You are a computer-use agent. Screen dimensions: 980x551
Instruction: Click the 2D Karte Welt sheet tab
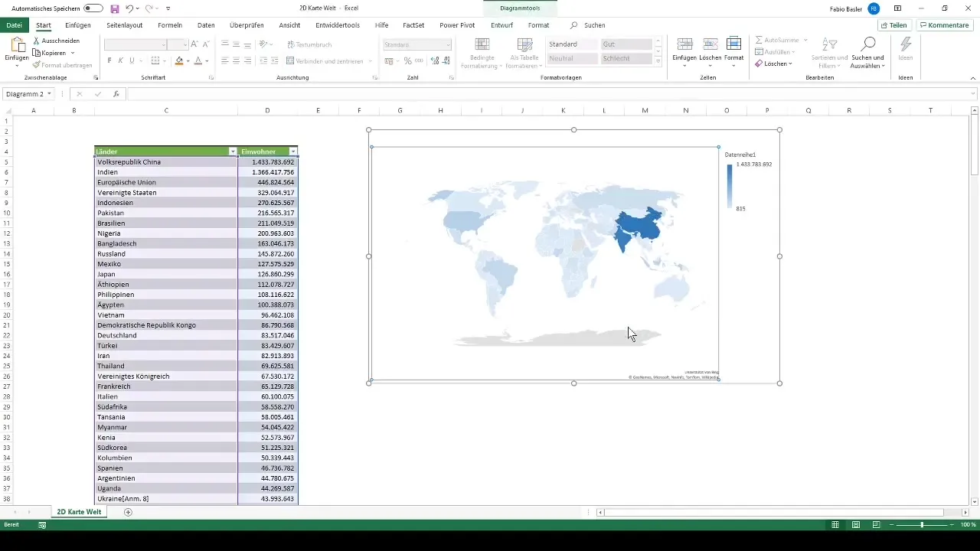point(79,512)
